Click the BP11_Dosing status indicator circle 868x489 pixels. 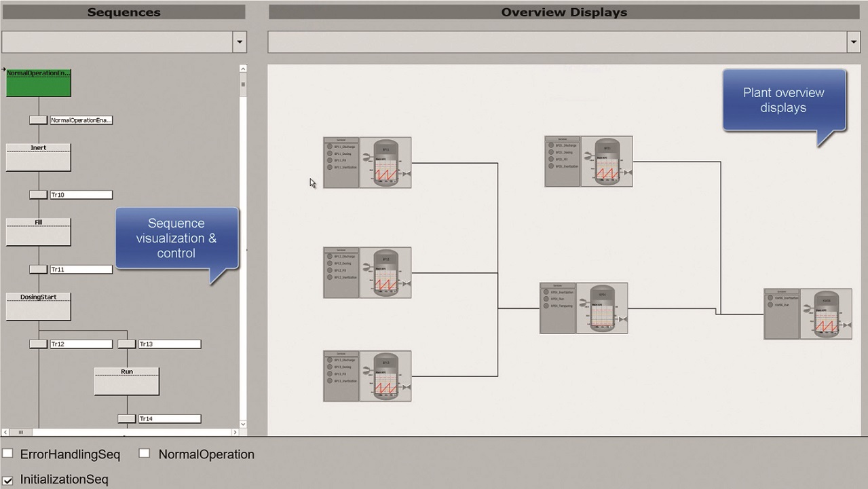(x=330, y=153)
